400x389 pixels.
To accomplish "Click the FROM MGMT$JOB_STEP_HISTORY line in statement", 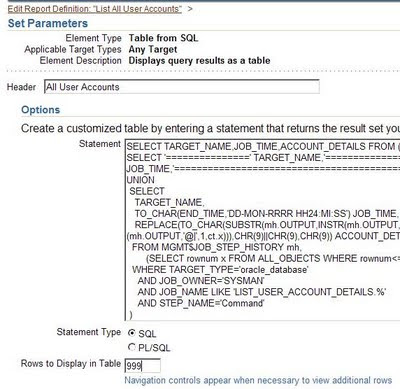I will (217, 247).
